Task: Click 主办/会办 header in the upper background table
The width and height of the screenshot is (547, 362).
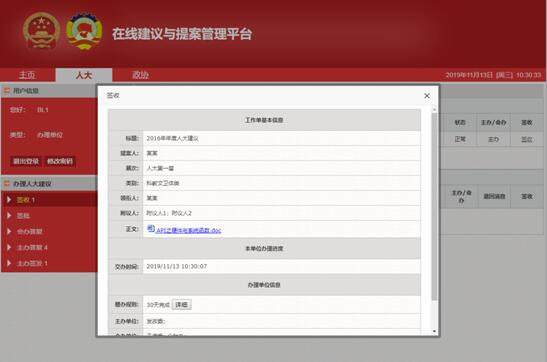Action: coord(493,122)
